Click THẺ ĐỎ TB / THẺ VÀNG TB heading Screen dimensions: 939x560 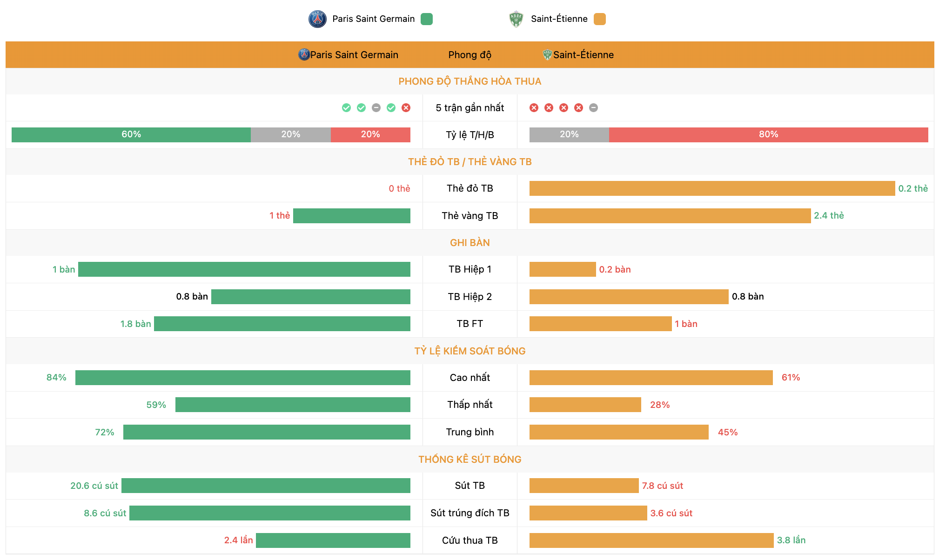[x=469, y=162]
